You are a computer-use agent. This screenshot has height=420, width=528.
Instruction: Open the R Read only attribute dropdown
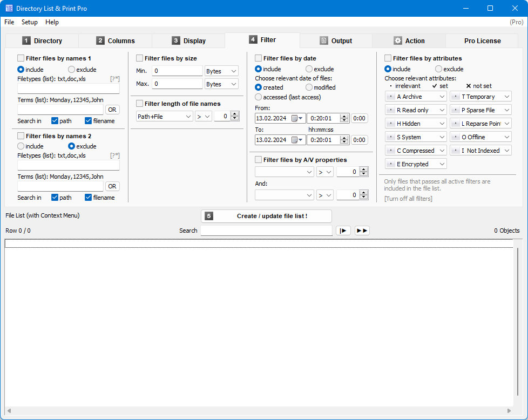416,110
